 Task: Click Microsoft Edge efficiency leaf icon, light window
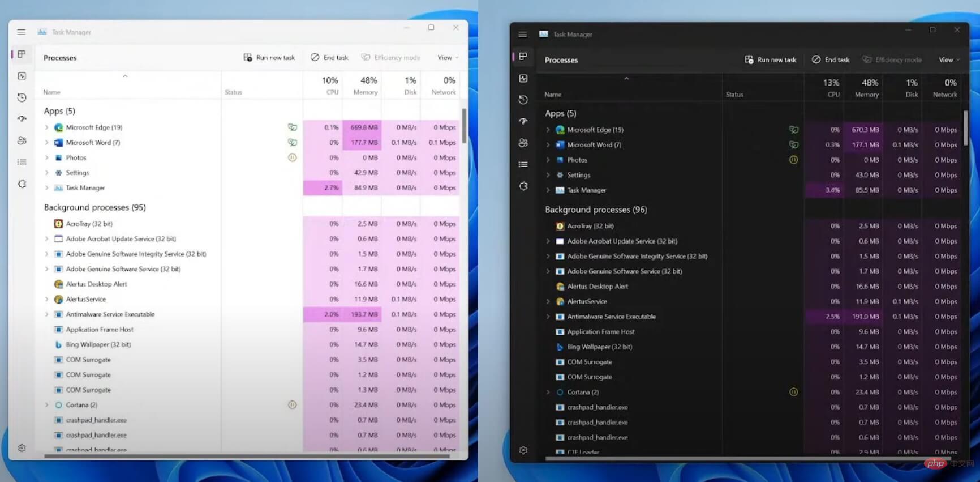click(x=292, y=127)
